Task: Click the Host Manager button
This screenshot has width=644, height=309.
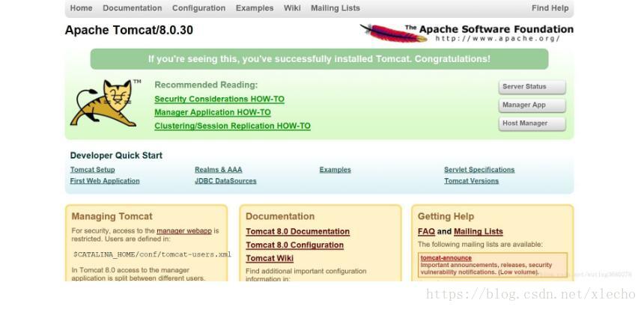Action: click(x=532, y=123)
